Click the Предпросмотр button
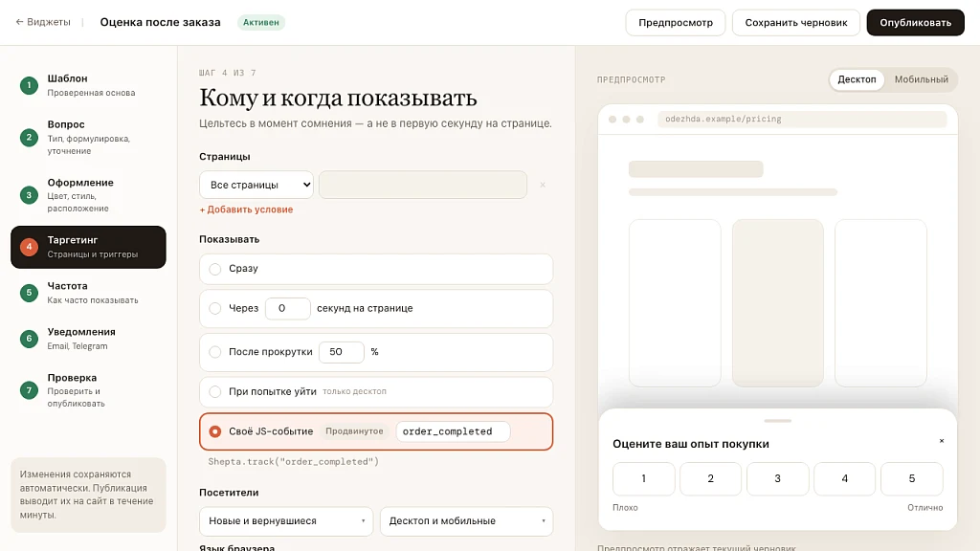This screenshot has height=551, width=980. pos(675,23)
